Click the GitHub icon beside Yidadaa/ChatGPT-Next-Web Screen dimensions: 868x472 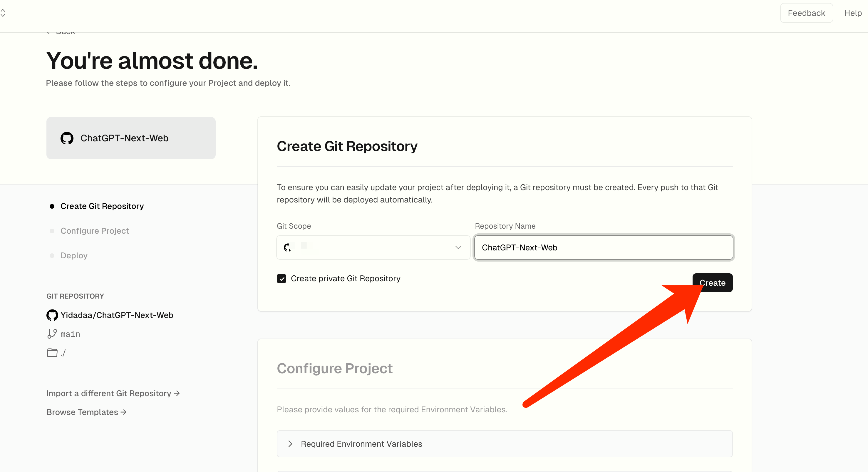52,315
